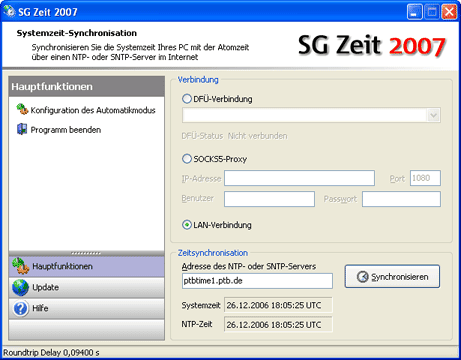Select DFÜ-Verbindung radio button
461x360 pixels.
coord(187,99)
